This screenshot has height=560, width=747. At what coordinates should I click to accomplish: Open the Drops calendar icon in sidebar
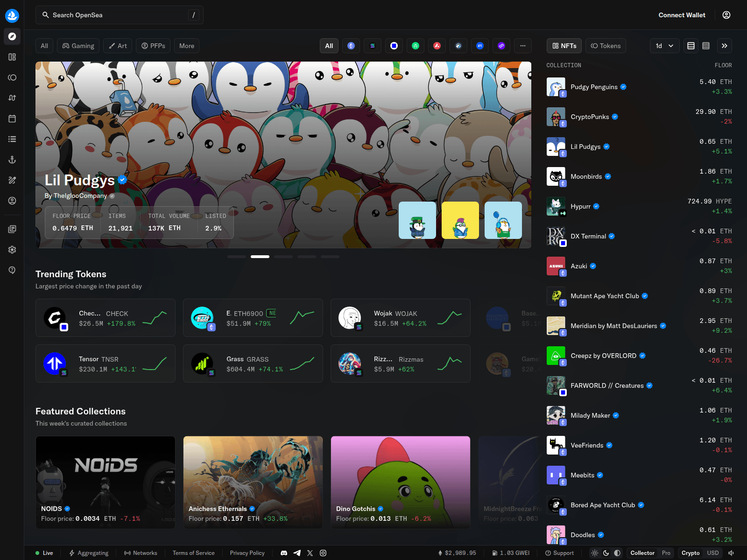[x=12, y=119]
